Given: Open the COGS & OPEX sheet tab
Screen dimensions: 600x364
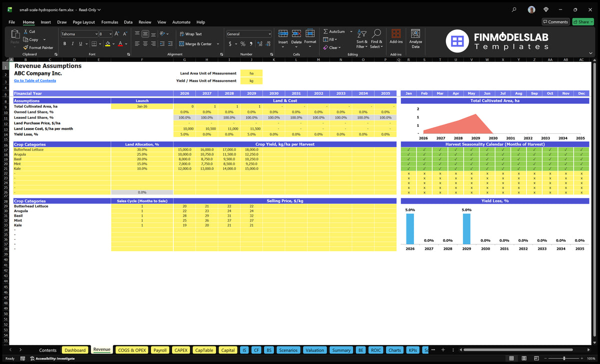Looking at the screenshot, I should tap(131, 350).
